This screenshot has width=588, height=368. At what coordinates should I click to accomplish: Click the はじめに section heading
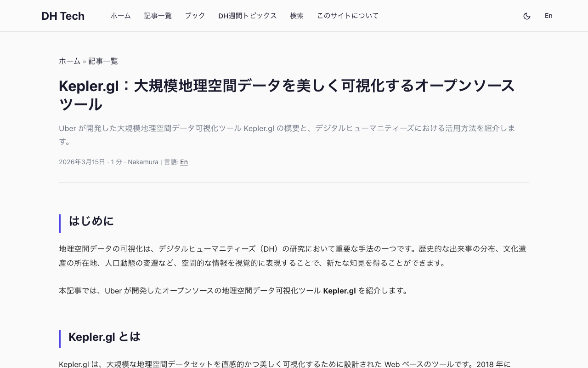[x=91, y=221]
